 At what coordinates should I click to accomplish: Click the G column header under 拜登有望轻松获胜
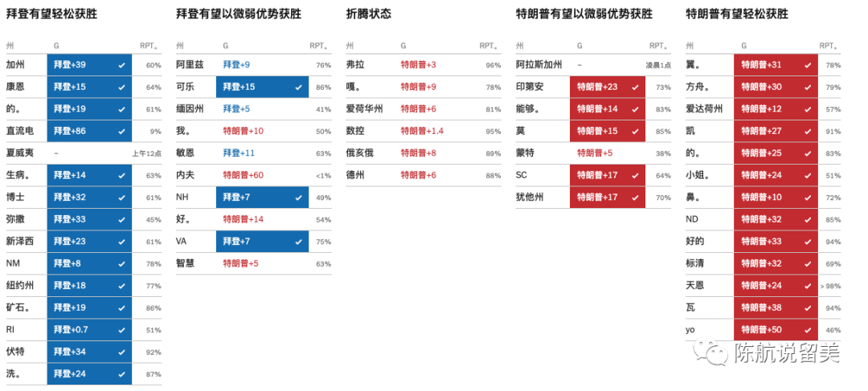click(x=56, y=46)
